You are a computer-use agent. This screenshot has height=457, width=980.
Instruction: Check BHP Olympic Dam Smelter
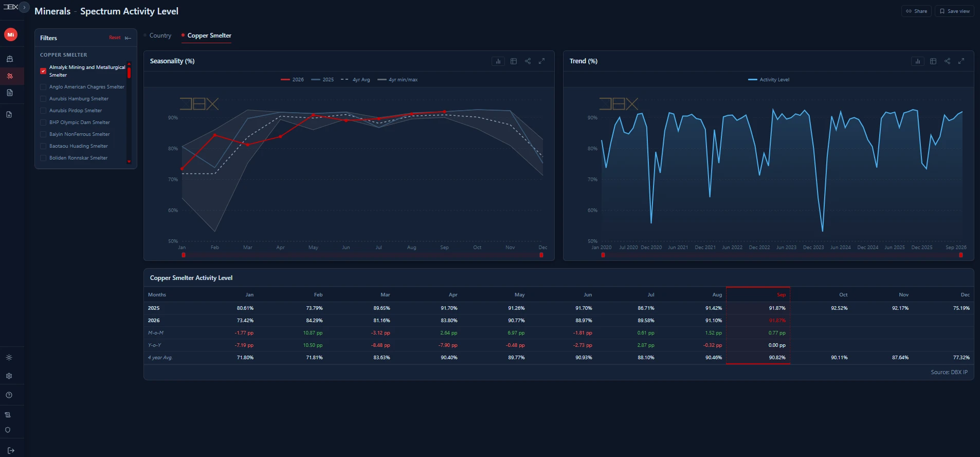pyautogui.click(x=43, y=122)
